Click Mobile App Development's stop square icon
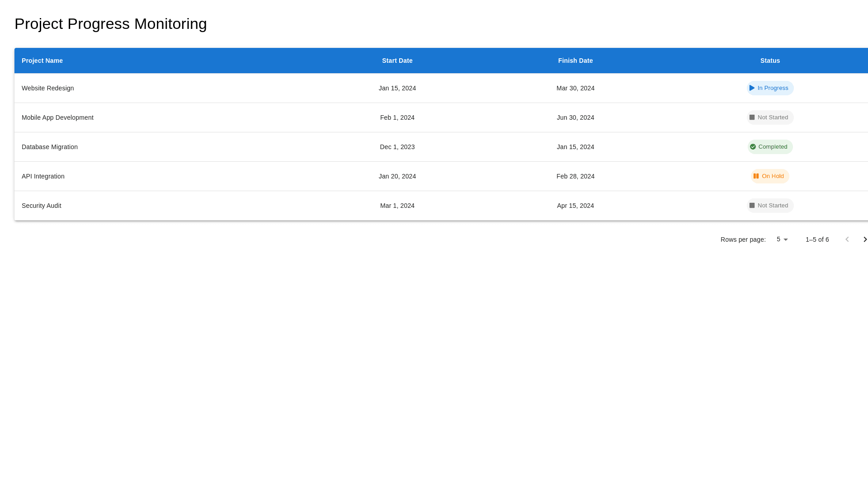 (x=752, y=117)
